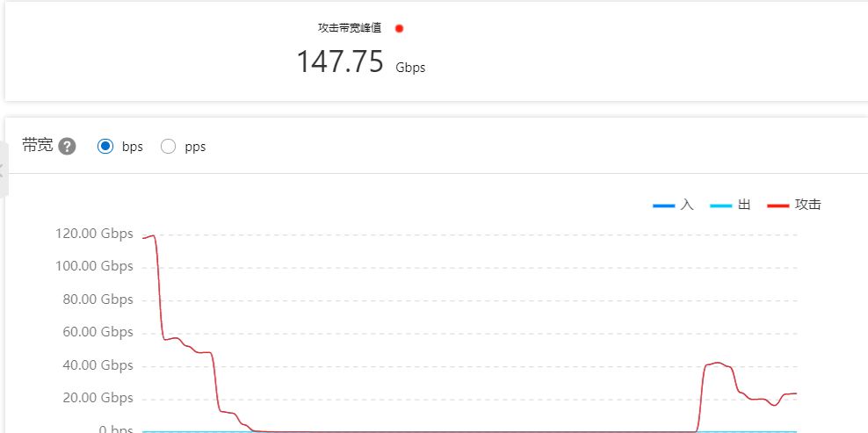This screenshot has height=433, width=868.
Task: Click the second attack bump near 40 Gbps
Action: tap(718, 364)
